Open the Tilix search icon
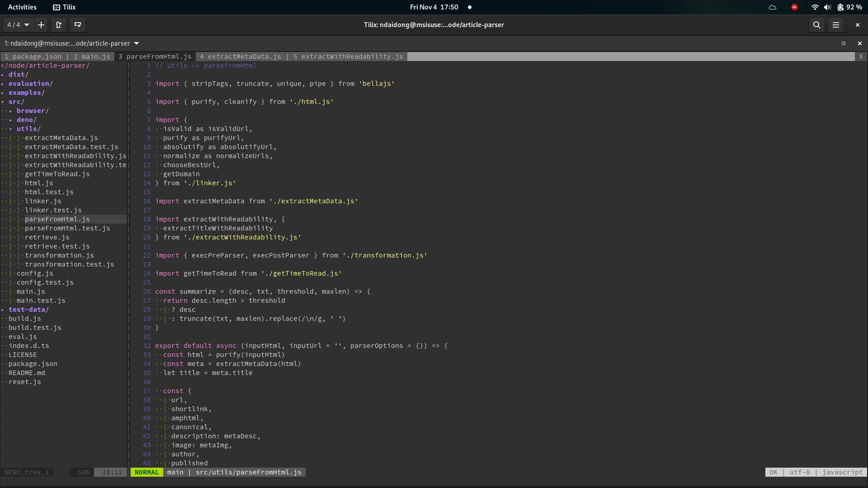 point(816,25)
